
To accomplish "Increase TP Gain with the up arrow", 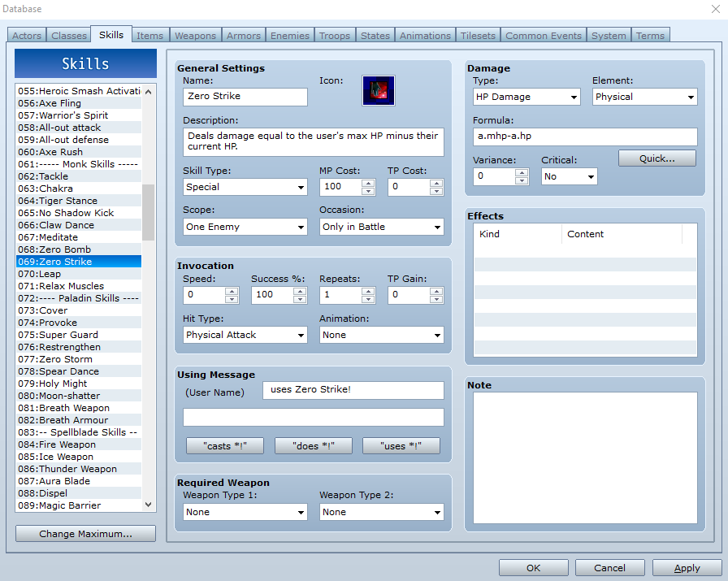I will (x=436, y=291).
